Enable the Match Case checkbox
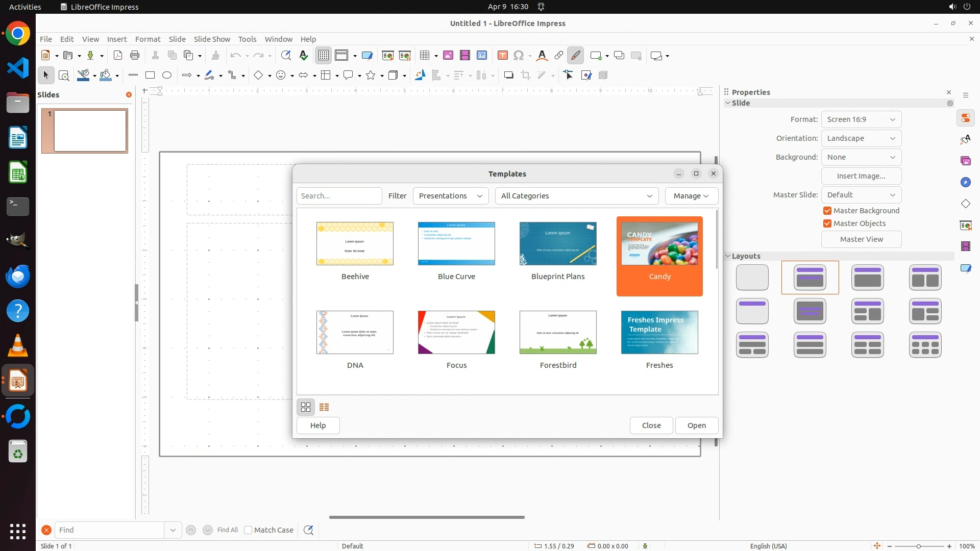This screenshot has width=980, height=551. (248, 530)
